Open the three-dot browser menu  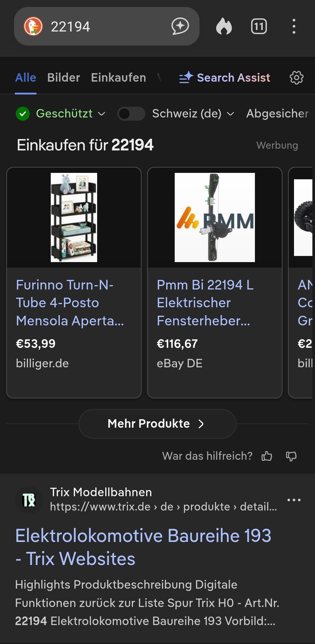294,27
